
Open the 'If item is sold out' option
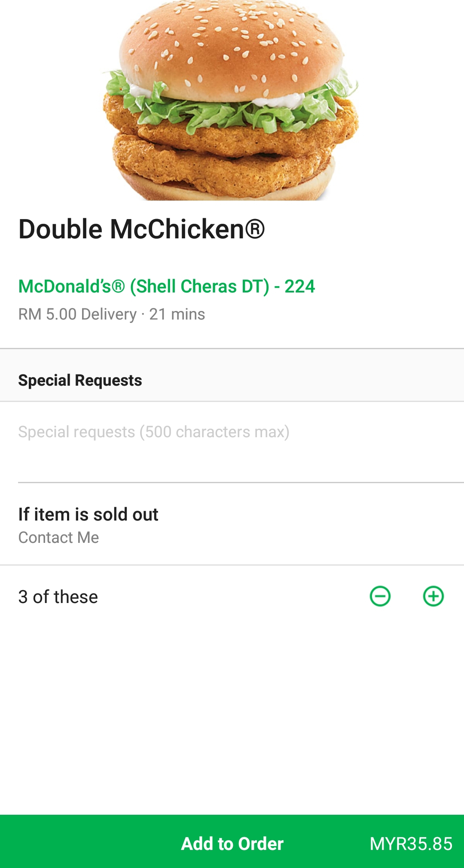(x=88, y=515)
